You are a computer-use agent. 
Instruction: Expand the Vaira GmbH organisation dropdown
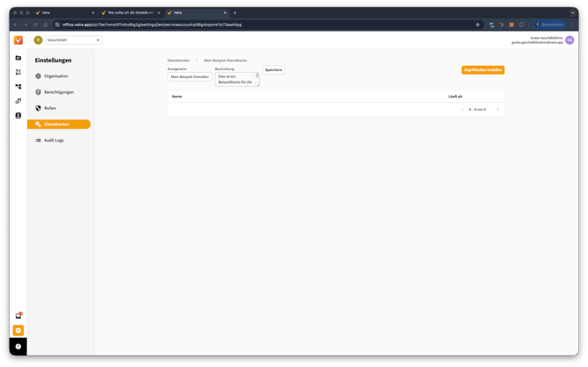(74, 40)
